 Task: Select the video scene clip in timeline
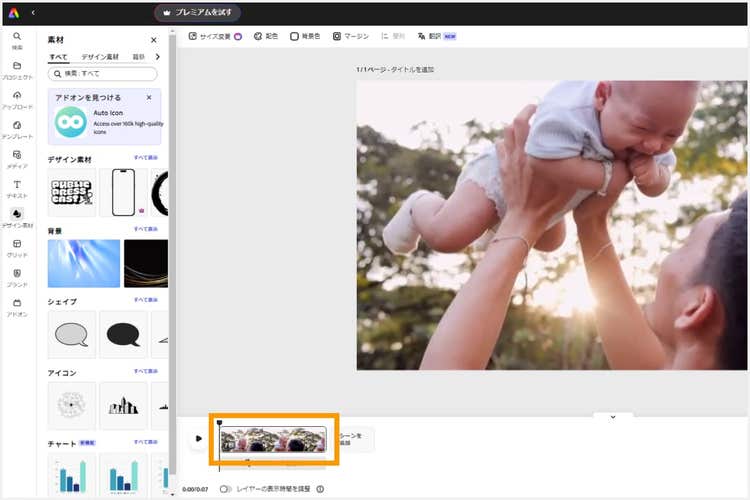[273, 439]
